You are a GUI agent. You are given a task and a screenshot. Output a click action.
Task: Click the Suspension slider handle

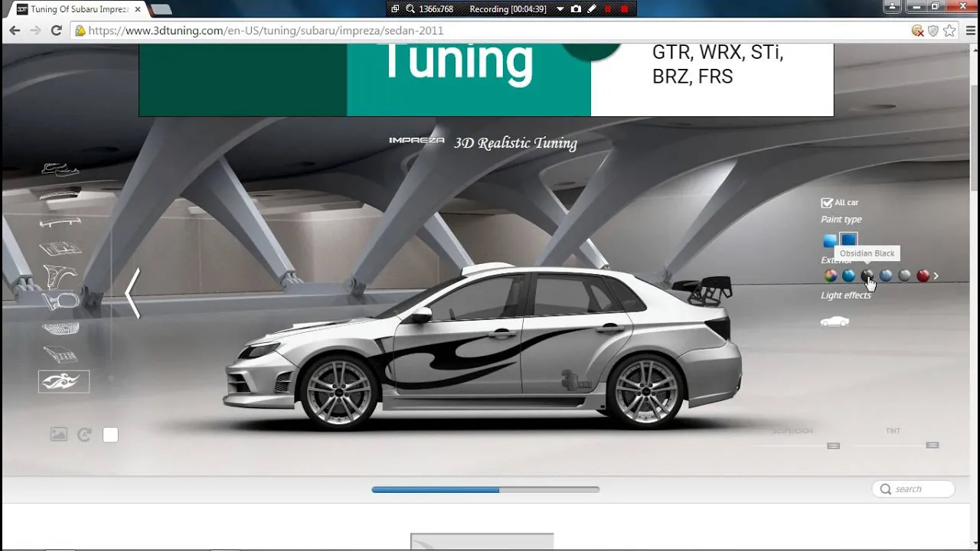coord(833,445)
